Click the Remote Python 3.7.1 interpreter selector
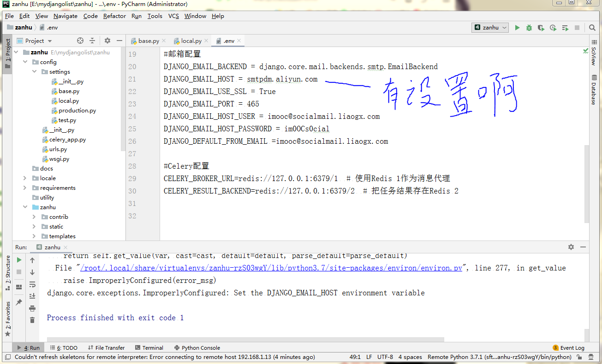This screenshot has height=364, width=602. click(500, 357)
